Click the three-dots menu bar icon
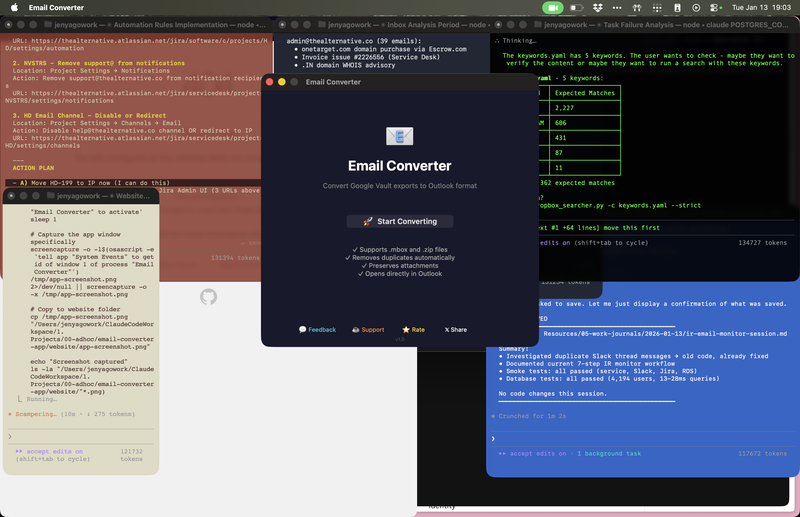This screenshot has height=517, width=800. click(x=617, y=8)
